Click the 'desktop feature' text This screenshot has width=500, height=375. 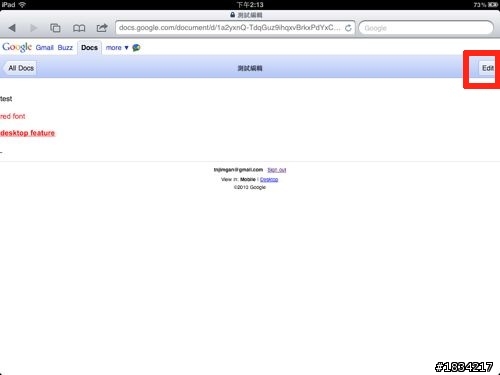point(28,133)
